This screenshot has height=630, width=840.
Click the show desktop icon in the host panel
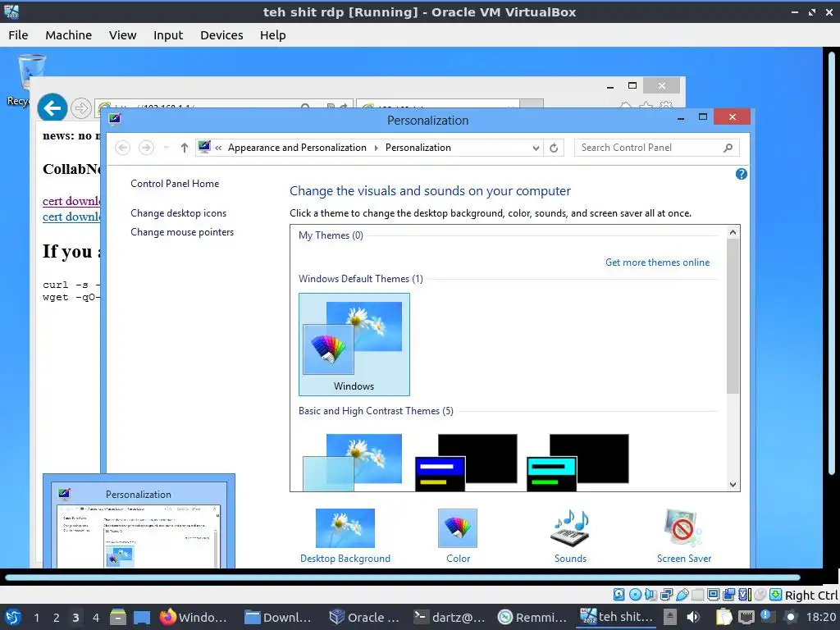pyautogui.click(x=142, y=617)
